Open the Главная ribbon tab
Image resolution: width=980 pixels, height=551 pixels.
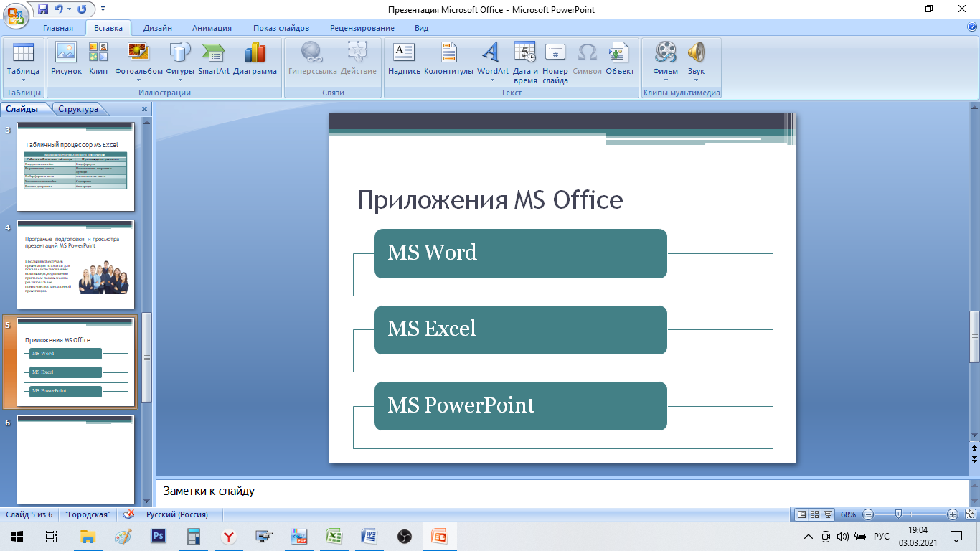[58, 28]
